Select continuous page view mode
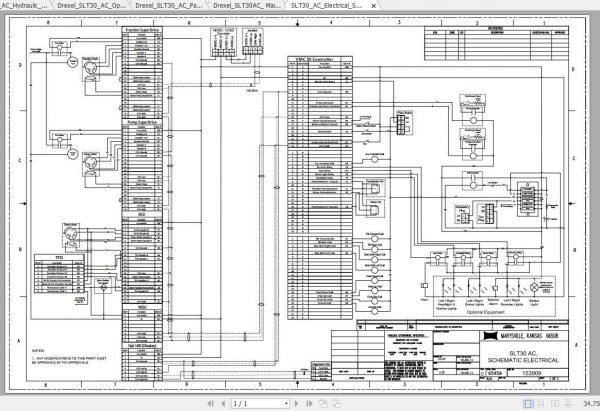Screen dimensions: 600x411 click(541, 403)
